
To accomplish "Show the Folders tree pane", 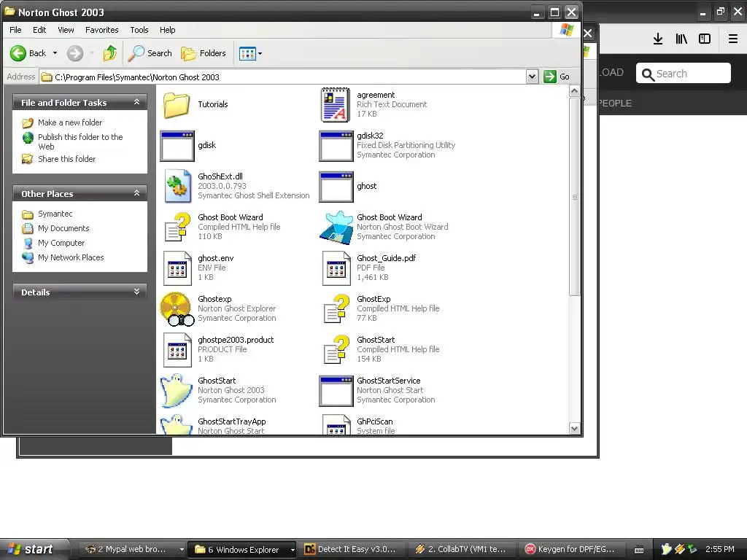I will coord(204,53).
